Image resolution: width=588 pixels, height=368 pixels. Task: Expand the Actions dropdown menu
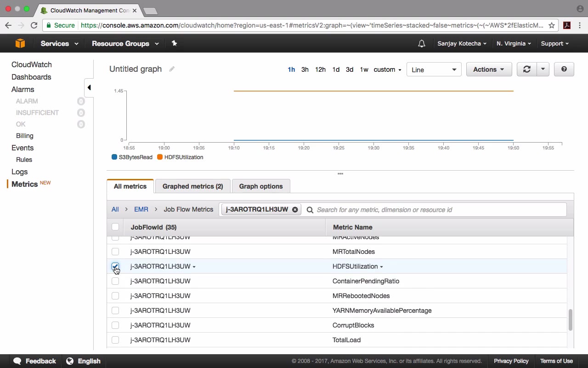[489, 69]
